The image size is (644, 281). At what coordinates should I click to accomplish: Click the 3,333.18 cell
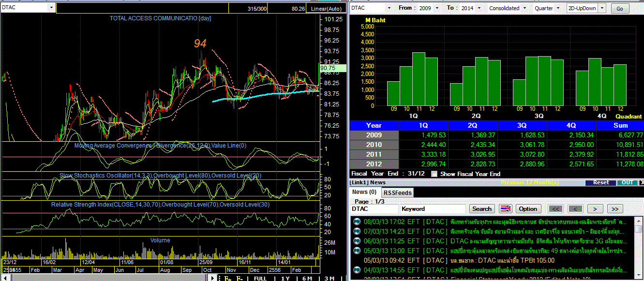coord(424,154)
